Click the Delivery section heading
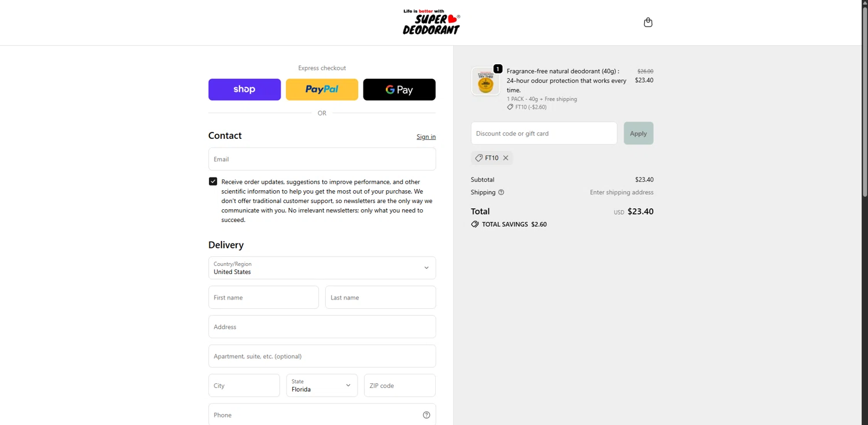Viewport: 868px width, 425px height. coord(226,245)
